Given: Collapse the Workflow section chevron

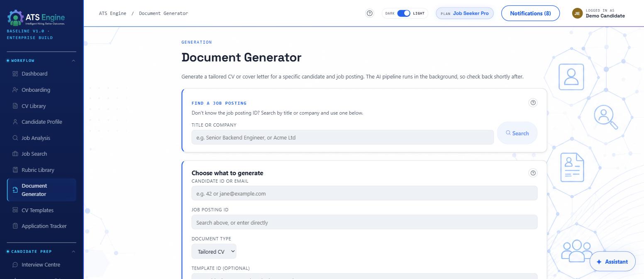Looking at the screenshot, I should [73, 61].
